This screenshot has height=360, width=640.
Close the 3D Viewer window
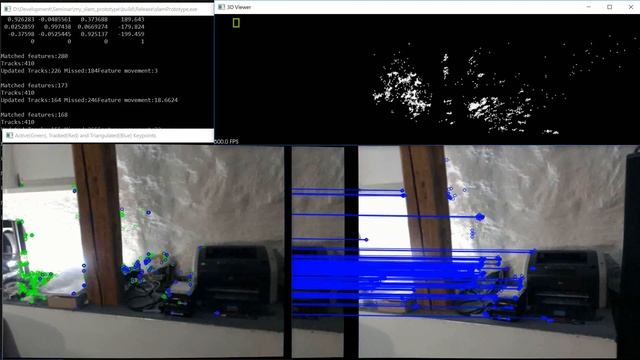pyautogui.click(x=631, y=7)
